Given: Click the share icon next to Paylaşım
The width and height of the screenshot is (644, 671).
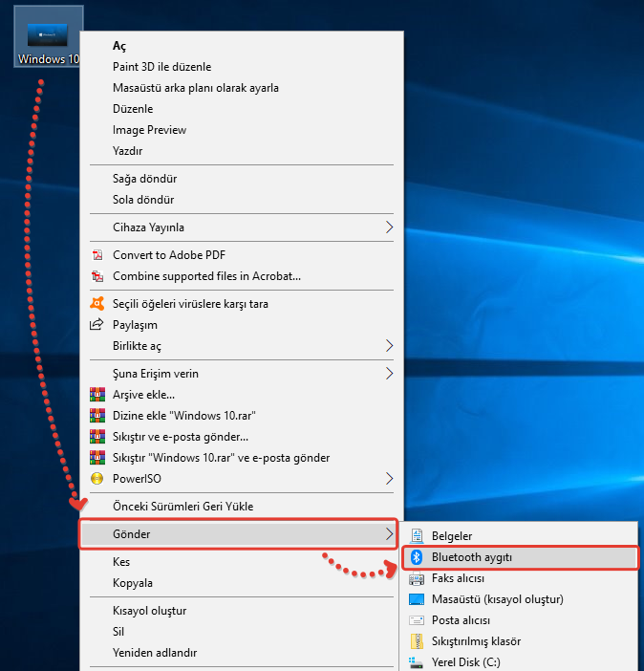Looking at the screenshot, I should pos(96,325).
